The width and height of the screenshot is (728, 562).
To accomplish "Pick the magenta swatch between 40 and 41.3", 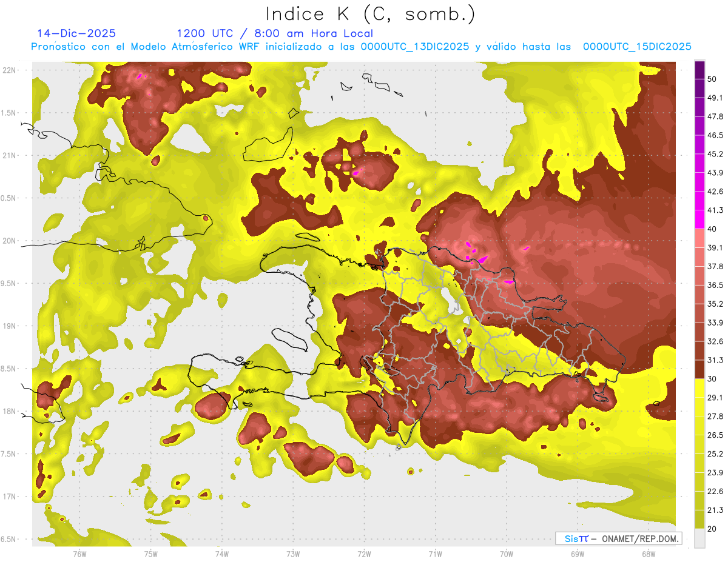I will coord(699,219).
